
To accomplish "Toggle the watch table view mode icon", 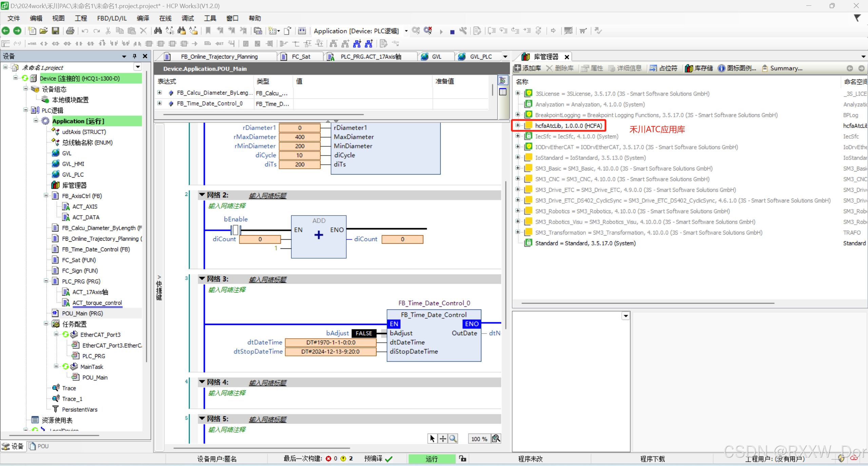I will pyautogui.click(x=503, y=92).
